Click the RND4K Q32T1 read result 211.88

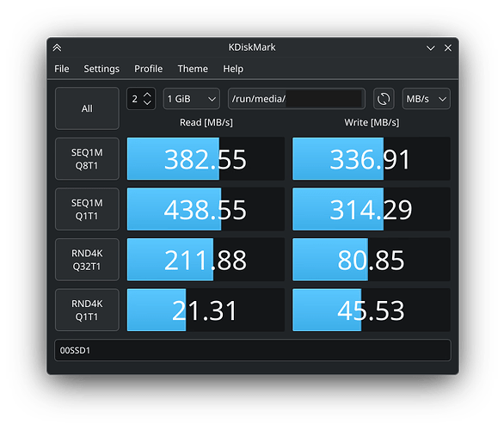pos(206,260)
